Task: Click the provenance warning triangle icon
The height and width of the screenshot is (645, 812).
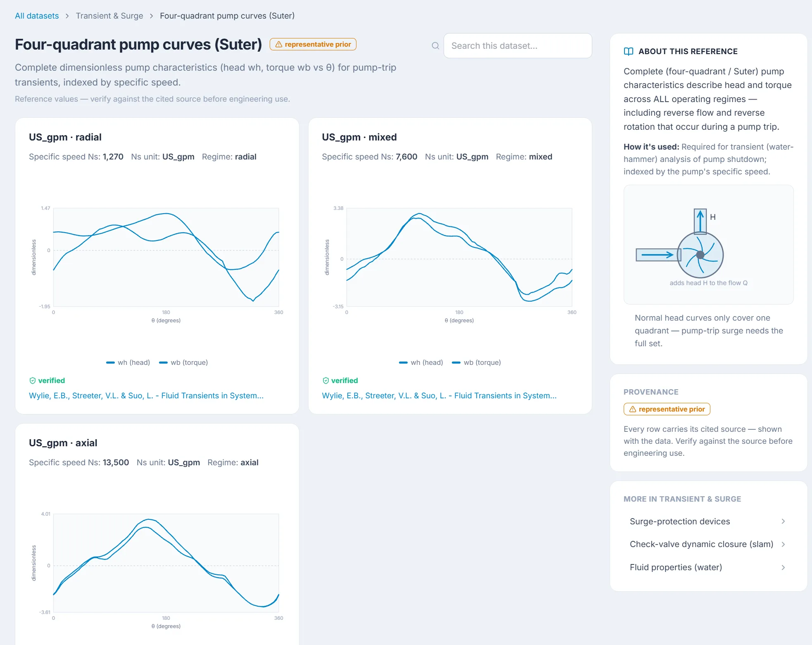Action: tap(632, 409)
